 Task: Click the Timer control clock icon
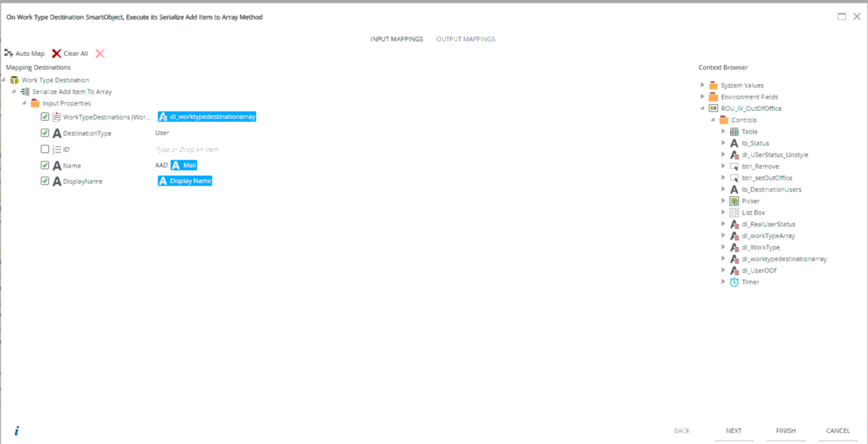(x=734, y=282)
